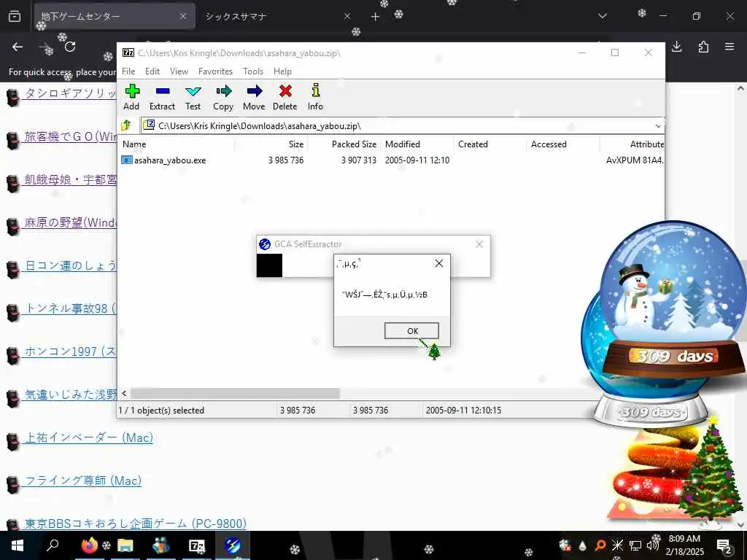
Task: Click the Copy toolbar icon
Action: [x=223, y=98]
